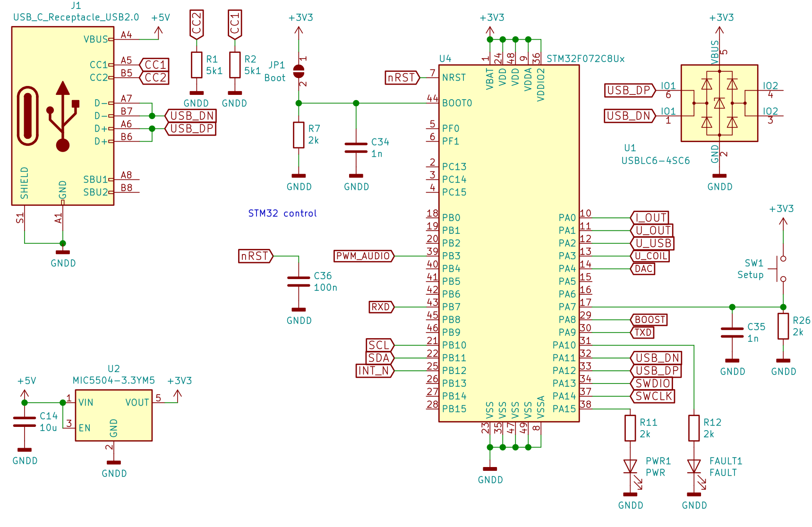Screen dimensions: 812x527
Task: Click resistor R2 5k1 symbol
Action: click(x=235, y=65)
